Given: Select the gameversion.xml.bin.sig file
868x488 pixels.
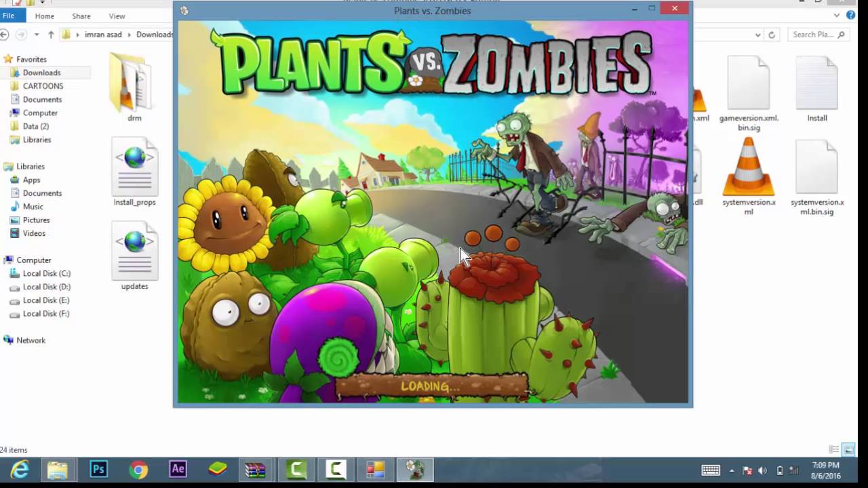Looking at the screenshot, I should coord(749,93).
